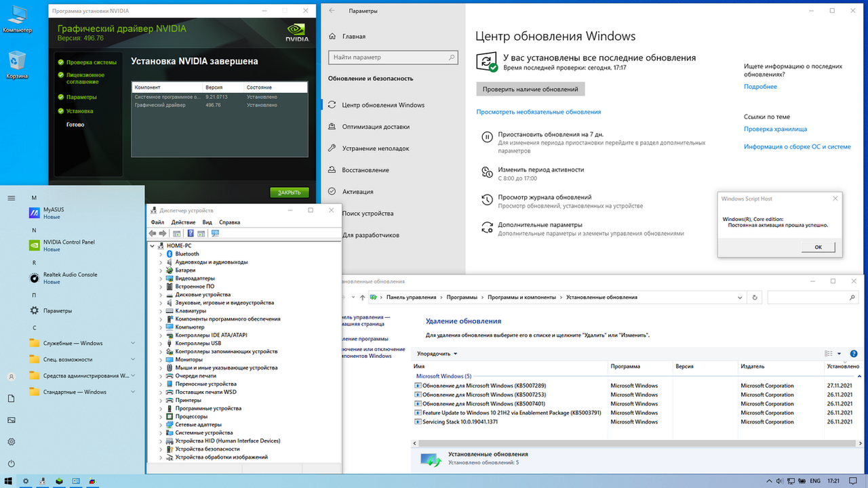Viewport: 868px width, 488px height.
Task: Click Издатель column header
Action: (x=779, y=366)
